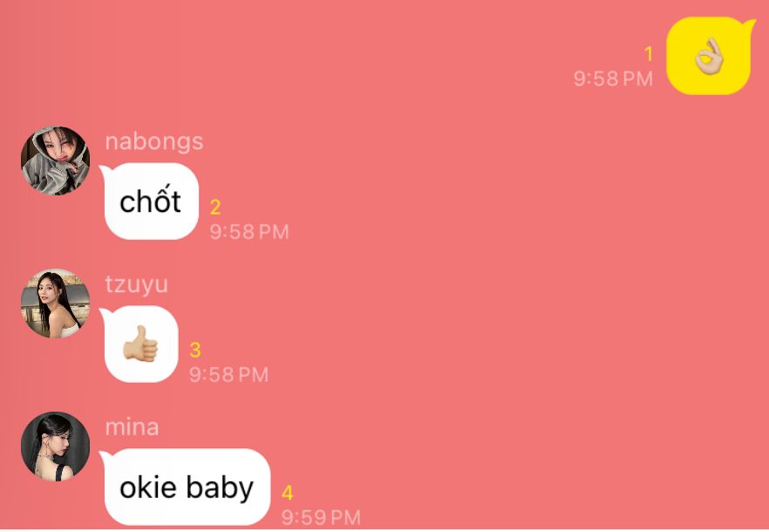Click the thumbs-up hand emoji in tzuyu's bubble
Image resolution: width=769 pixels, height=532 pixels.
[x=140, y=344]
